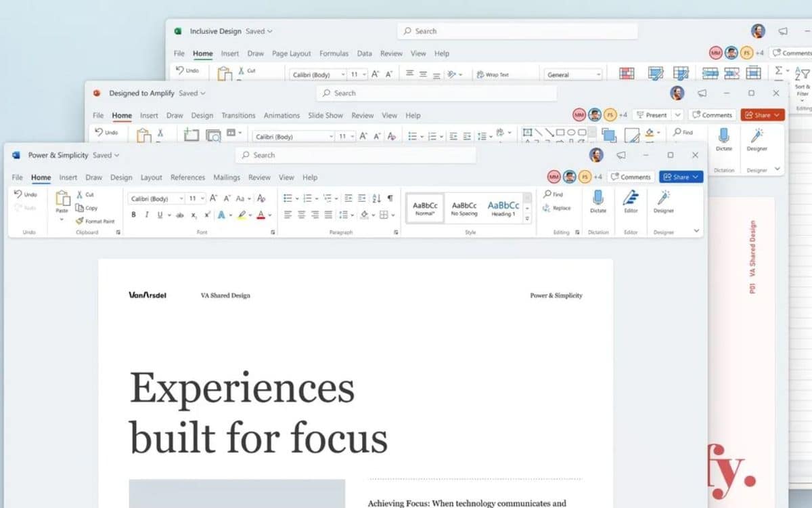Click the user profile picture in Word's title bar

pyautogui.click(x=596, y=155)
